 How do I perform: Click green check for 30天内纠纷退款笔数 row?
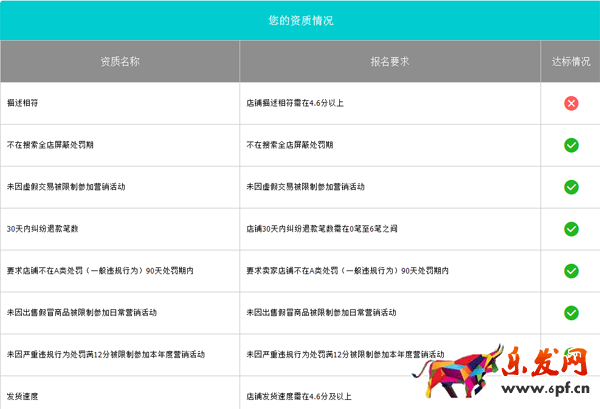[571, 229]
